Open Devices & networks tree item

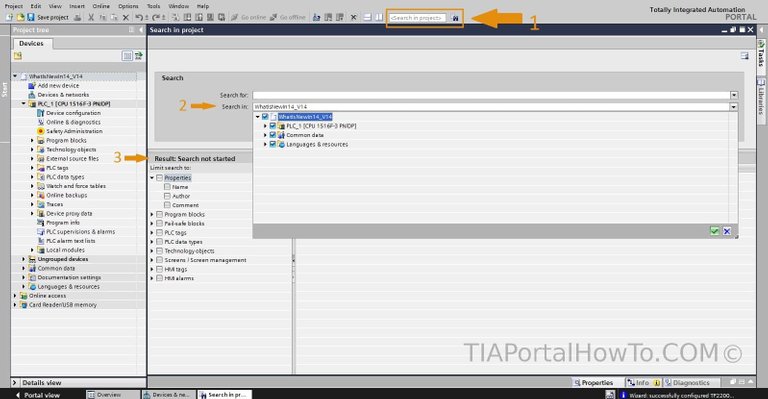[x=63, y=95]
